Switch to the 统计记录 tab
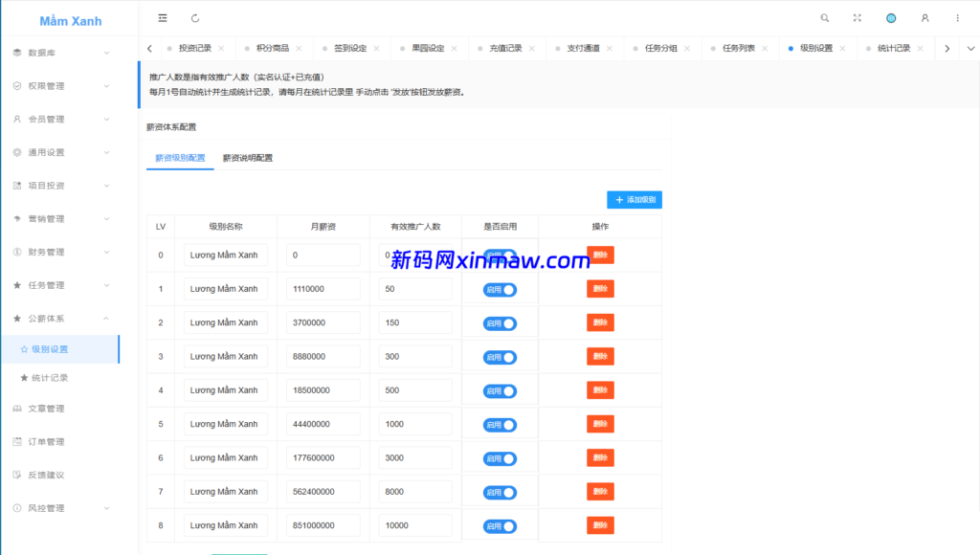 coord(894,48)
